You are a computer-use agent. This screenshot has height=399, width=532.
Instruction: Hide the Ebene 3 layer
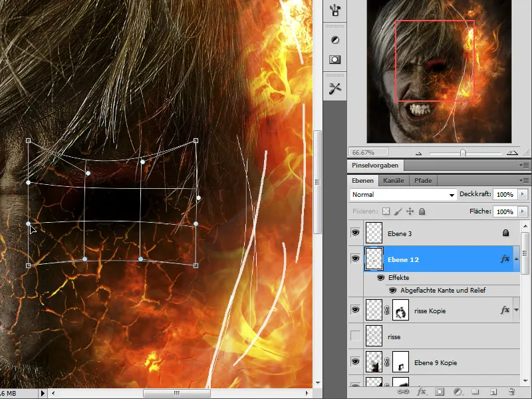click(355, 233)
